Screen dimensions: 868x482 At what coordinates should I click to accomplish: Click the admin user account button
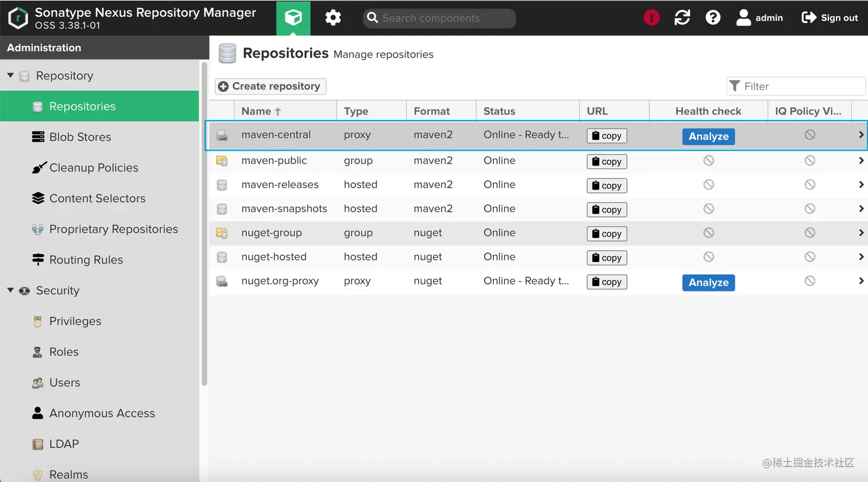pyautogui.click(x=759, y=18)
